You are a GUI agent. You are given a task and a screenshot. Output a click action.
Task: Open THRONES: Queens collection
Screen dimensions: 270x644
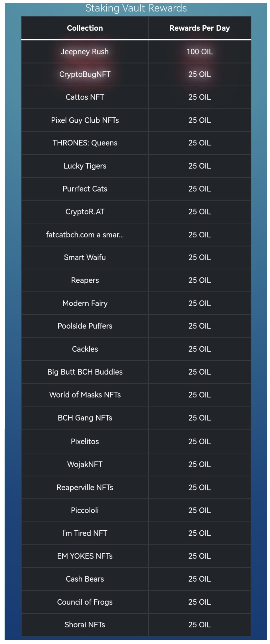click(85, 143)
